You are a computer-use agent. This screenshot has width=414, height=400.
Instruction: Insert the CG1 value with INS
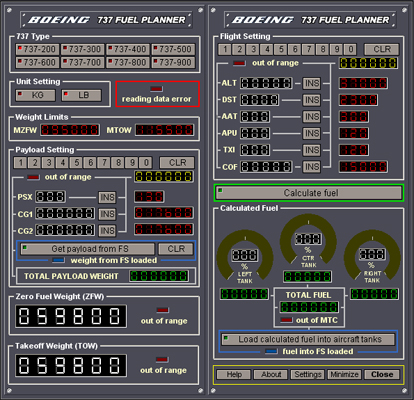point(107,214)
